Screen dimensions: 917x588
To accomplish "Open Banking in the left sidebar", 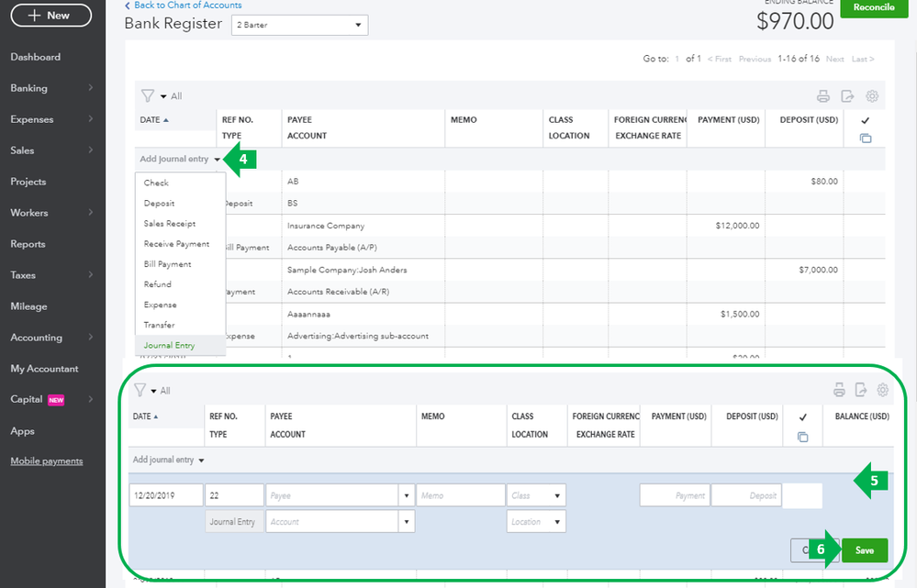I will click(29, 88).
